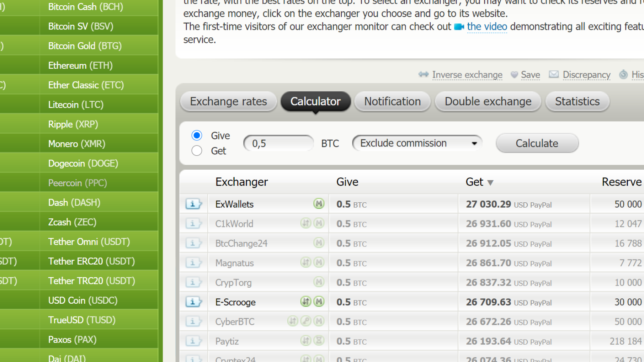
Task: Open the Statistics tab
Action: point(577,101)
